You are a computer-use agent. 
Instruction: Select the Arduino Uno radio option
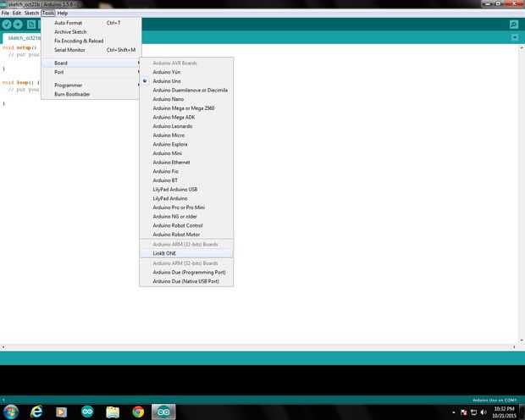click(186, 81)
